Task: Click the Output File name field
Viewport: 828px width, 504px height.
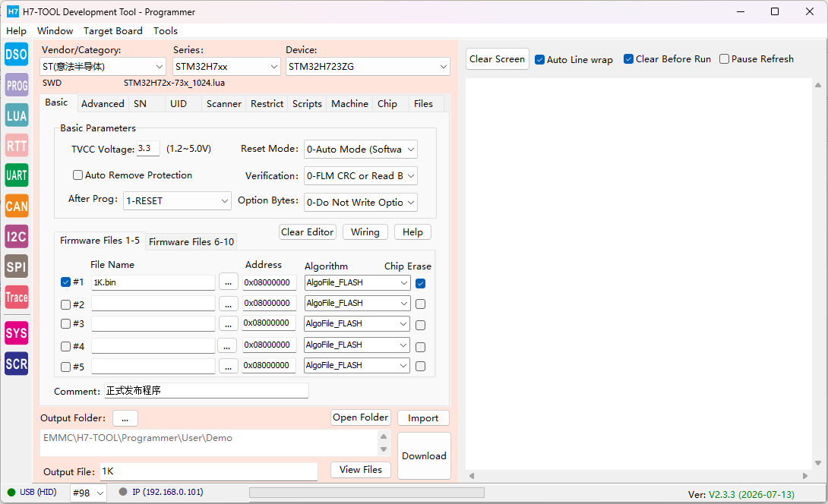Action: pyautogui.click(x=209, y=472)
